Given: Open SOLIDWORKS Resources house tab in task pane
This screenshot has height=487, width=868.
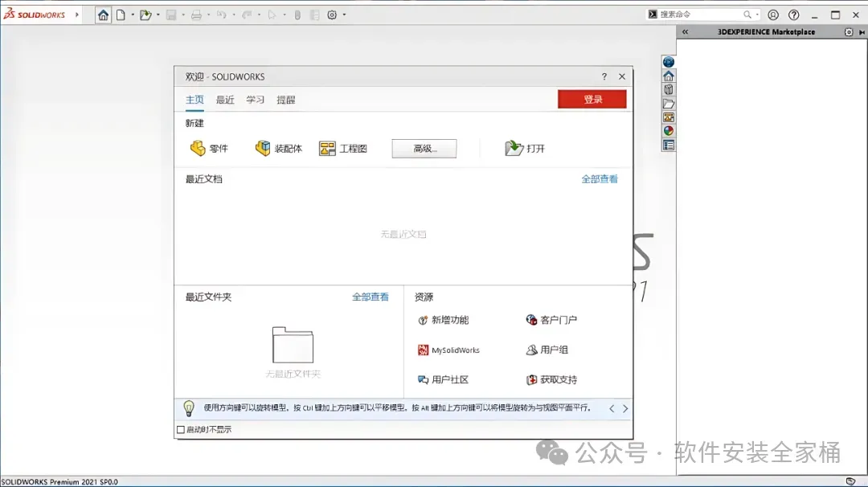Looking at the screenshot, I should click(x=668, y=76).
